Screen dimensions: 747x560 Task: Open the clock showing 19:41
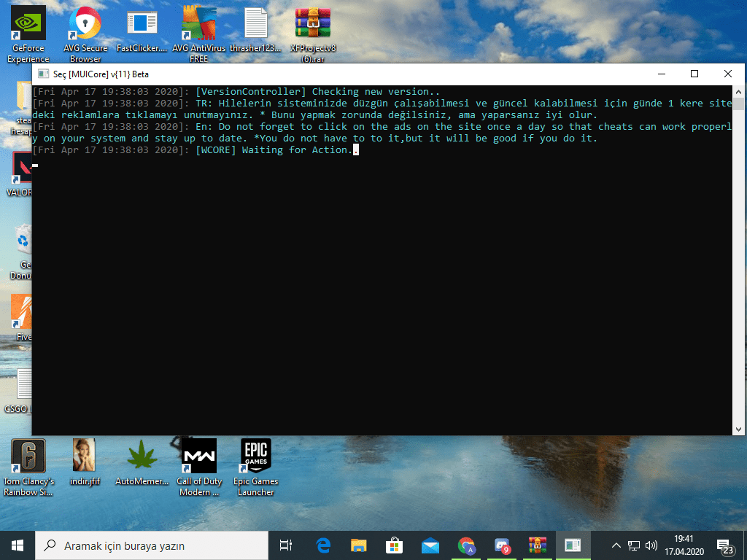[x=684, y=545]
